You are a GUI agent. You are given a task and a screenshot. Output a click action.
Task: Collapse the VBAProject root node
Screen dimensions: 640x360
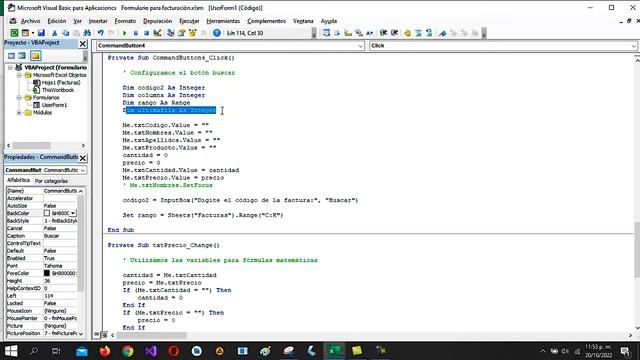point(10,68)
